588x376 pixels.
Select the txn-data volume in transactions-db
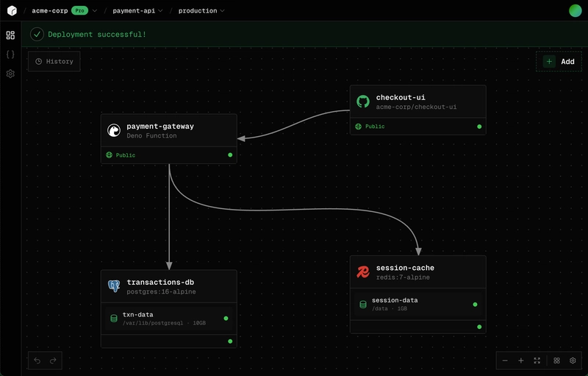coord(168,318)
